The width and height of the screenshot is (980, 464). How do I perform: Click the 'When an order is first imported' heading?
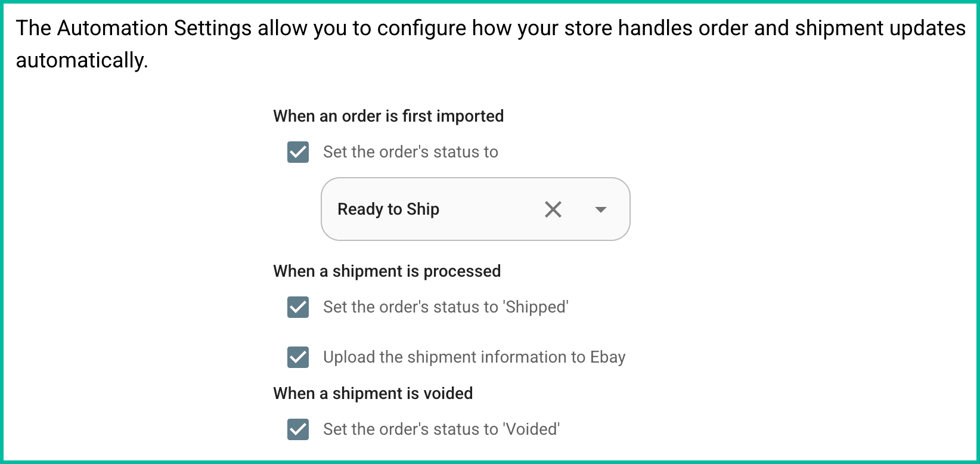(389, 116)
